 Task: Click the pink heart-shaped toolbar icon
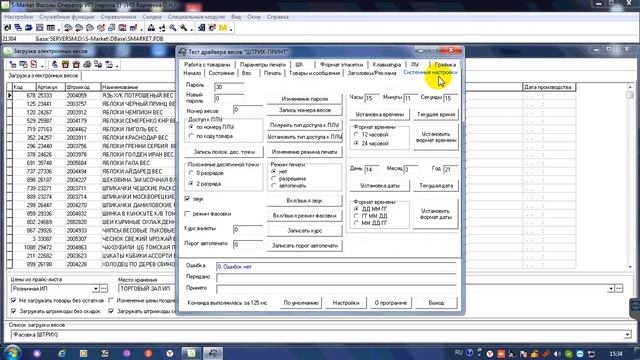tap(101, 28)
